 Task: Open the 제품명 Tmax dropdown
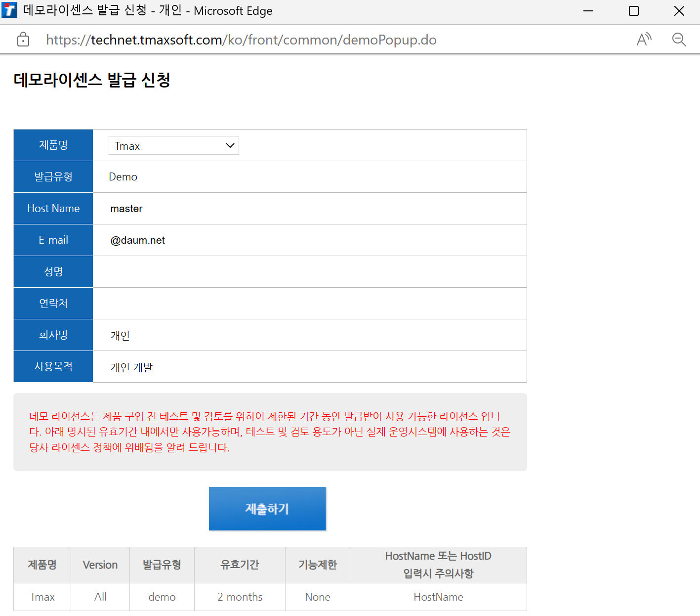(174, 145)
